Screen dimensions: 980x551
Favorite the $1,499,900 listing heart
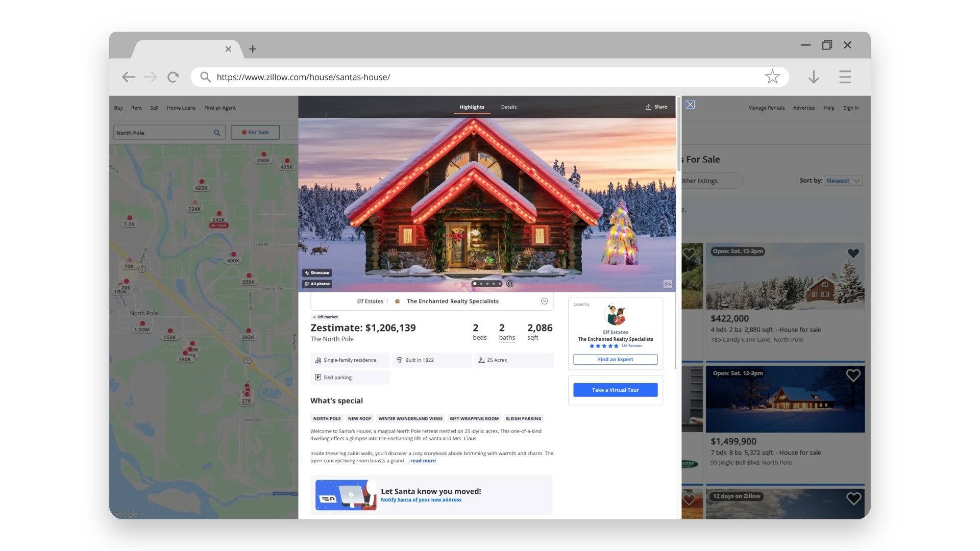click(x=853, y=375)
